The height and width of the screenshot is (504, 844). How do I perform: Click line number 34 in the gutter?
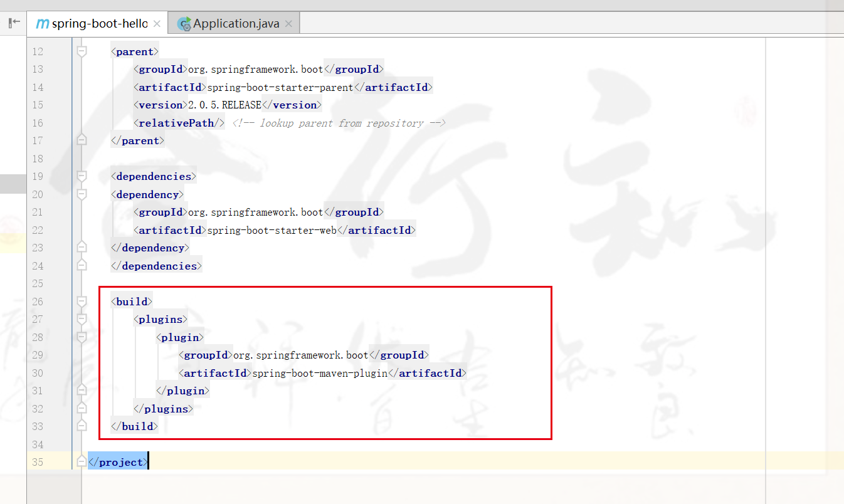pyautogui.click(x=38, y=444)
